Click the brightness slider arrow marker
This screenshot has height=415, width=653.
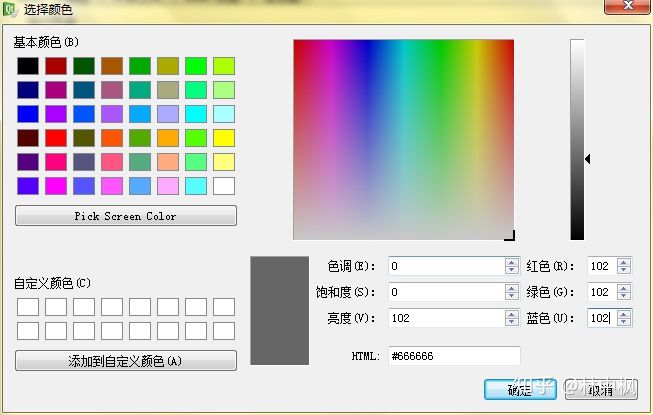point(588,159)
